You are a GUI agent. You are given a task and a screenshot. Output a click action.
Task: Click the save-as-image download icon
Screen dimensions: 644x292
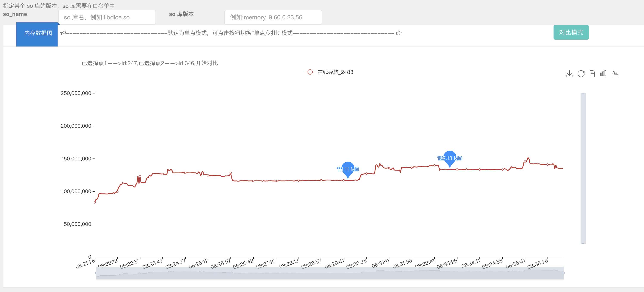[x=569, y=74]
